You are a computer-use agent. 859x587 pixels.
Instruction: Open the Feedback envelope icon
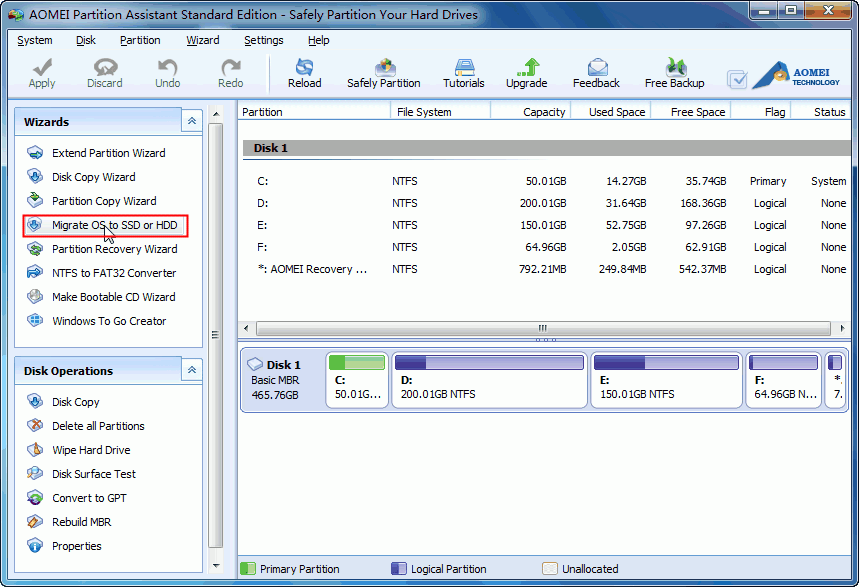coord(597,67)
